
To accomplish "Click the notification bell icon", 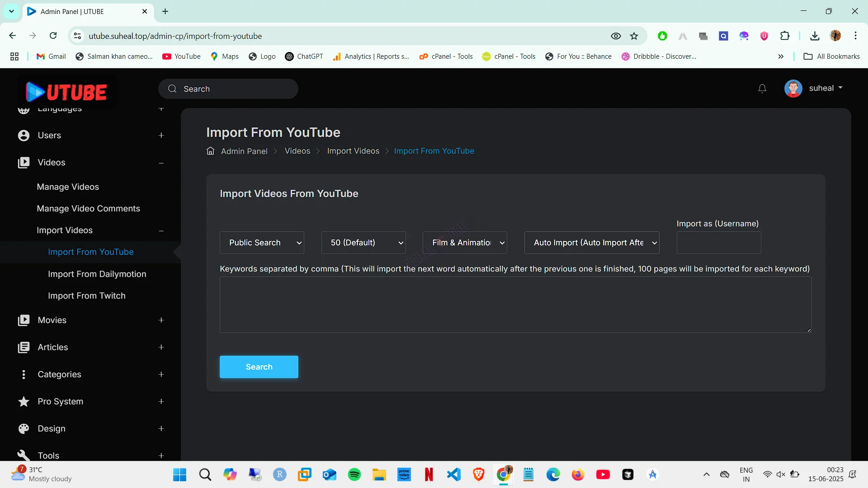I will point(762,89).
